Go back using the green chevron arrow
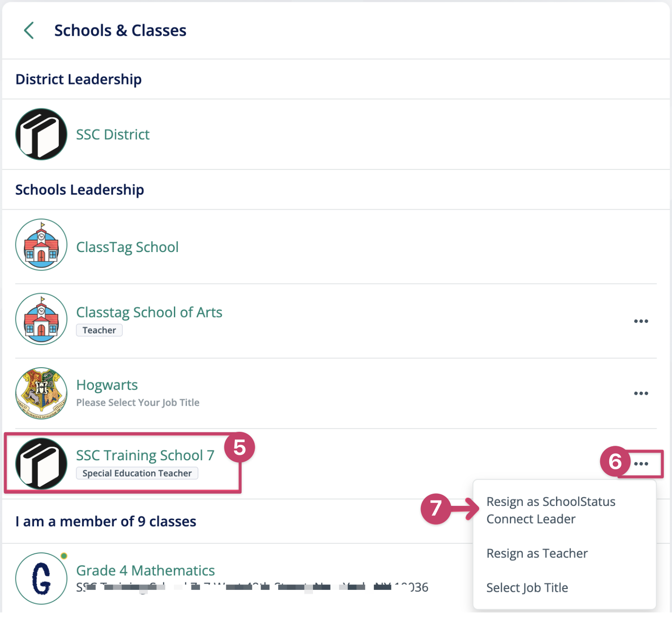Image resolution: width=672 pixels, height=617 pixels. click(29, 31)
